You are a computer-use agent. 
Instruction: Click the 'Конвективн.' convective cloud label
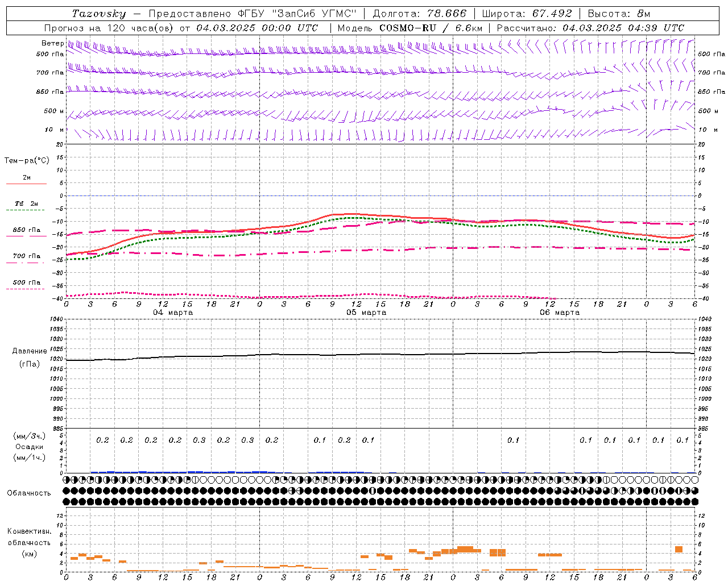(30, 531)
